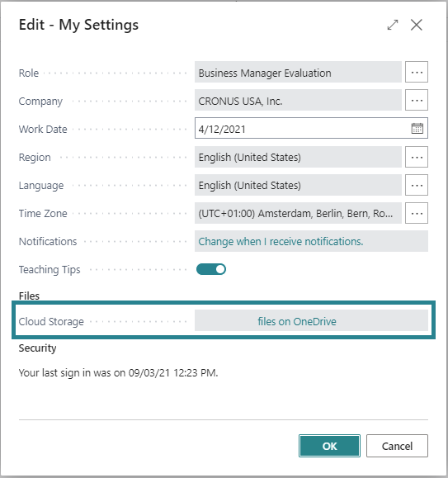Click the Time Zone field (UTC+01:00) Amsterdam
The width and height of the screenshot is (448, 478).
coord(298,213)
